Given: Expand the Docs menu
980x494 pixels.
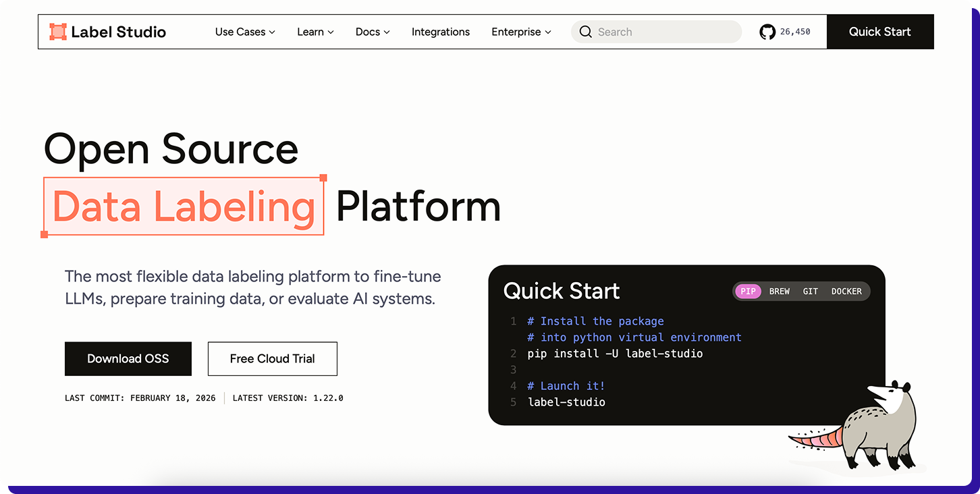Looking at the screenshot, I should (x=373, y=32).
